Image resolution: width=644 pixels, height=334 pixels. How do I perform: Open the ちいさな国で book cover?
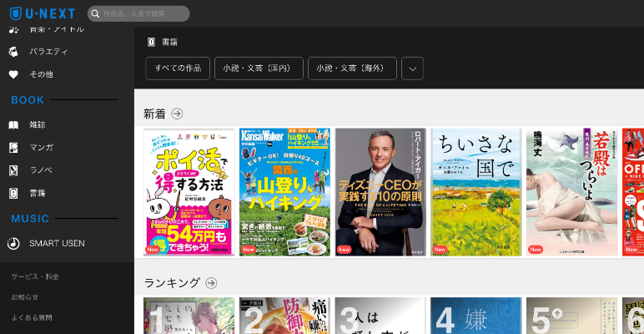[476, 192]
